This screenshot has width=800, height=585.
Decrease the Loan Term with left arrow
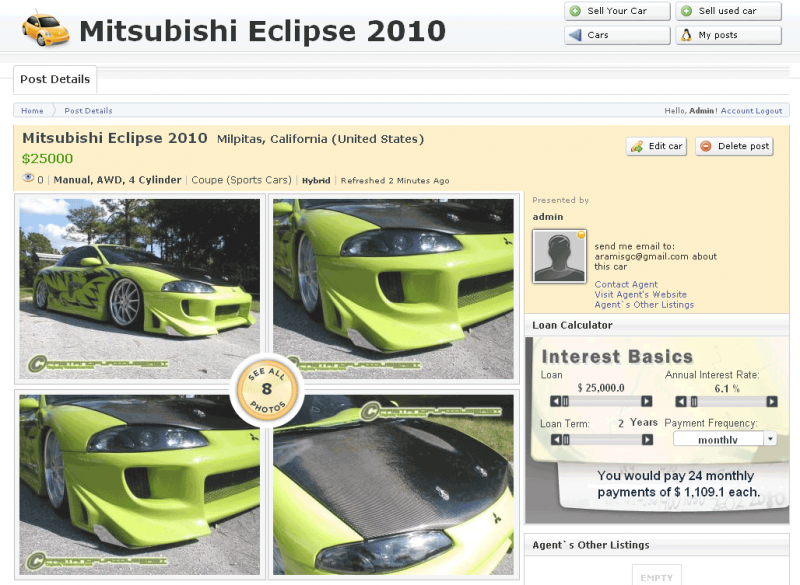(x=556, y=440)
